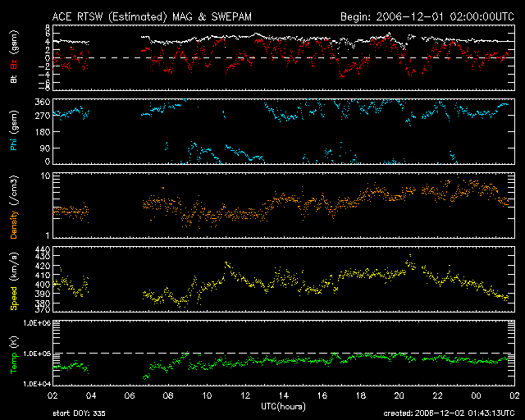525x420 pixels.
Task: Click the "(gsm)" units text beside Phi
Action: click(15, 121)
